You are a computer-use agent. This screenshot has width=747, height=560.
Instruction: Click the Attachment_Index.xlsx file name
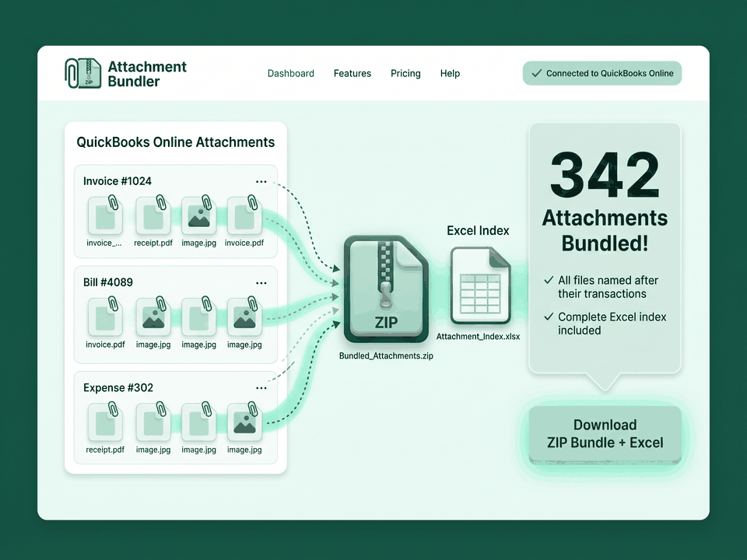coord(478,336)
